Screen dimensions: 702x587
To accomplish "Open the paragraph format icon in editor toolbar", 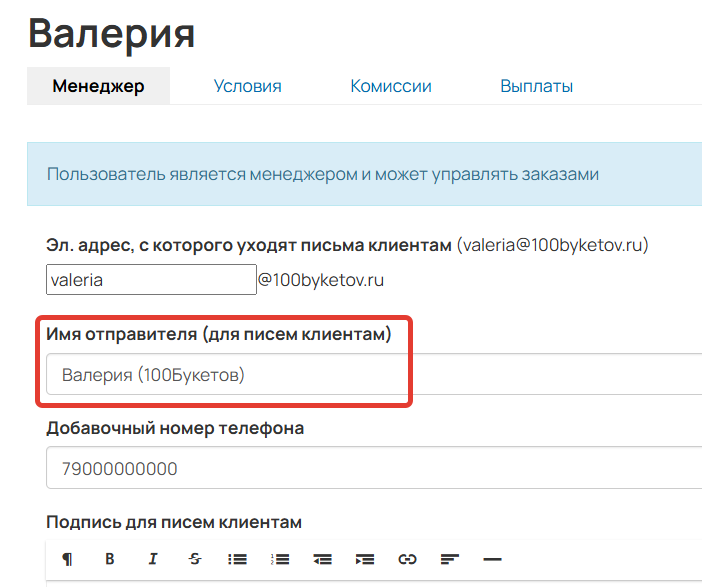I will pos(67,559).
